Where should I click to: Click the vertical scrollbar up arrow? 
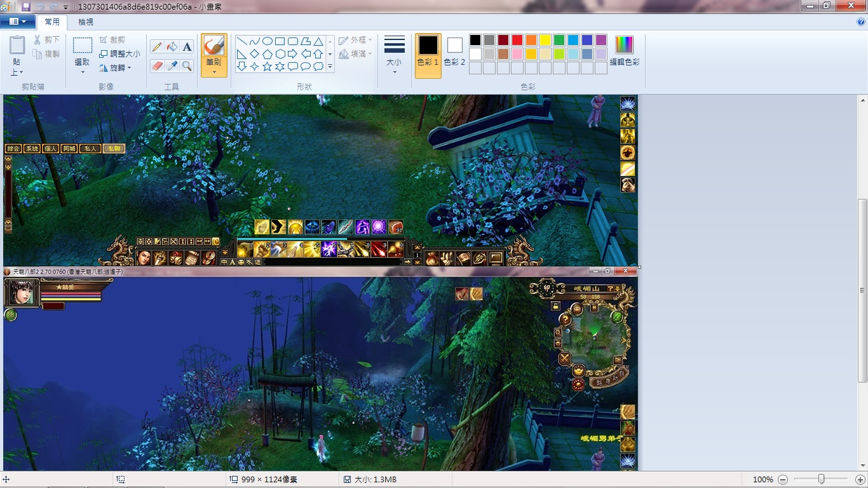coord(862,100)
